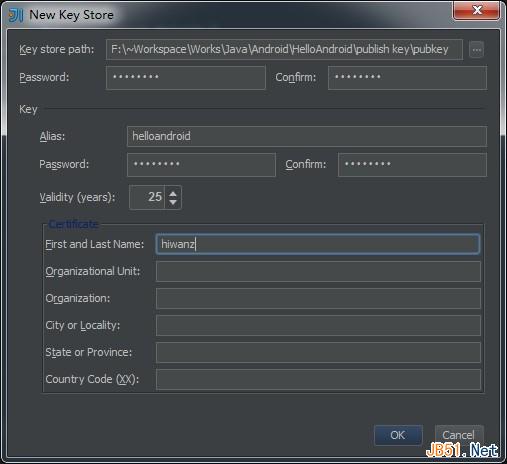Increase validity years with up arrow
The width and height of the screenshot is (507, 464).
(173, 193)
